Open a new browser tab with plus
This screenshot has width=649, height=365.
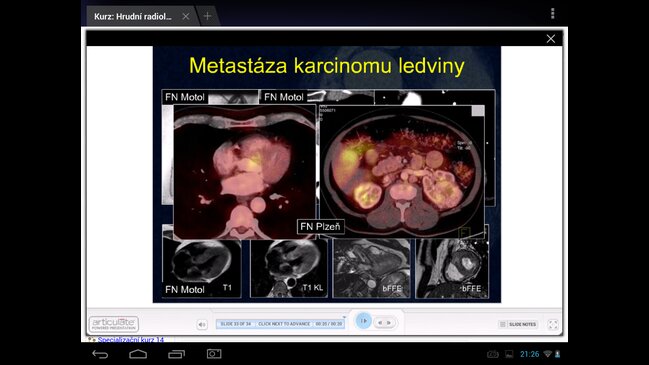(207, 16)
